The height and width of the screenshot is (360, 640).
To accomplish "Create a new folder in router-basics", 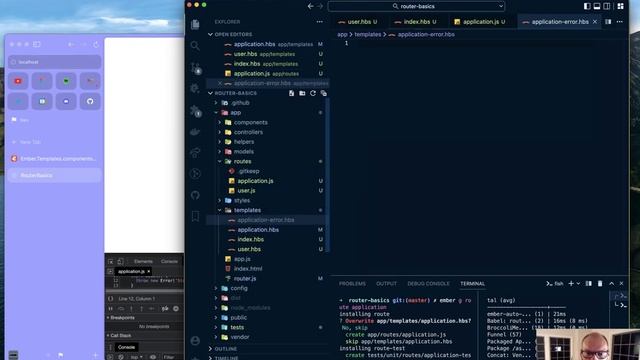I will [x=302, y=93].
